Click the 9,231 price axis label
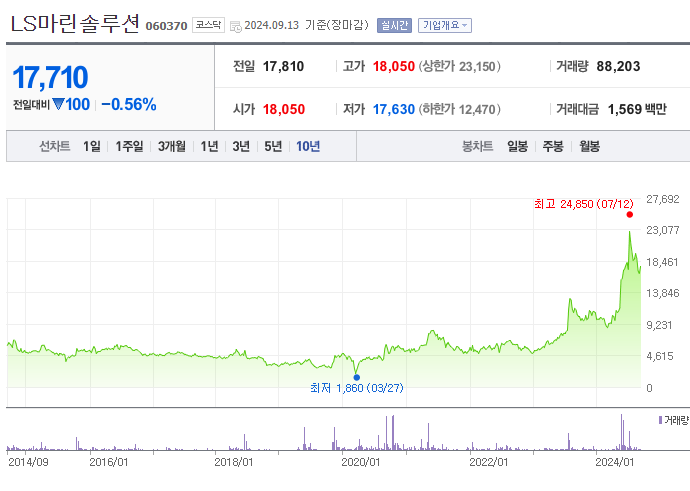This screenshot has width=690, height=491. pos(659,325)
